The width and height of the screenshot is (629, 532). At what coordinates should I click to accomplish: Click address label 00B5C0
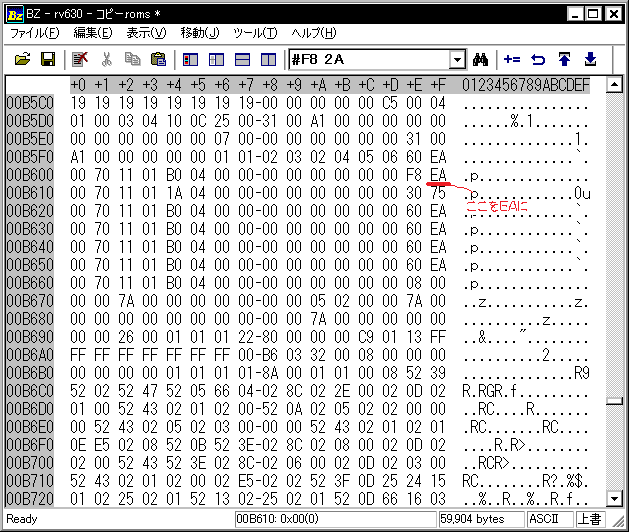tap(30, 103)
